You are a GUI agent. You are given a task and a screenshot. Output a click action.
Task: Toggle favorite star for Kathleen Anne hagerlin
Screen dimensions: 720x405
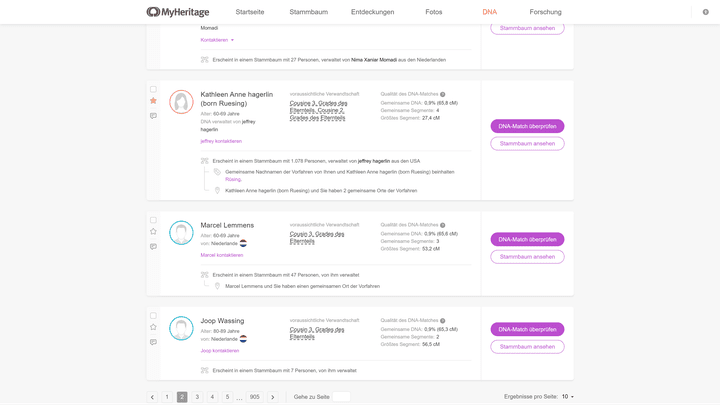pos(153,101)
